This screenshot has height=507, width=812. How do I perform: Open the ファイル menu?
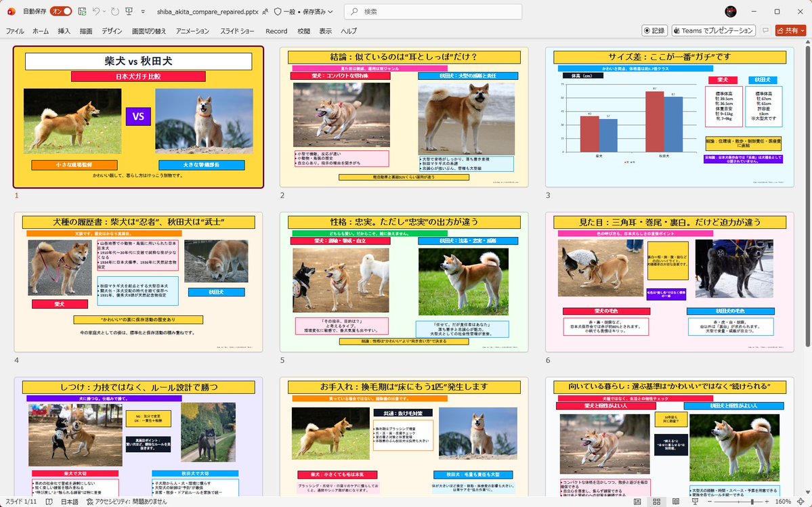[15, 31]
